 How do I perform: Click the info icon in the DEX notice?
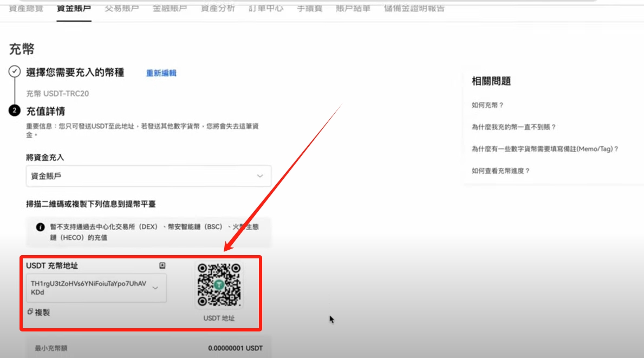(40, 227)
